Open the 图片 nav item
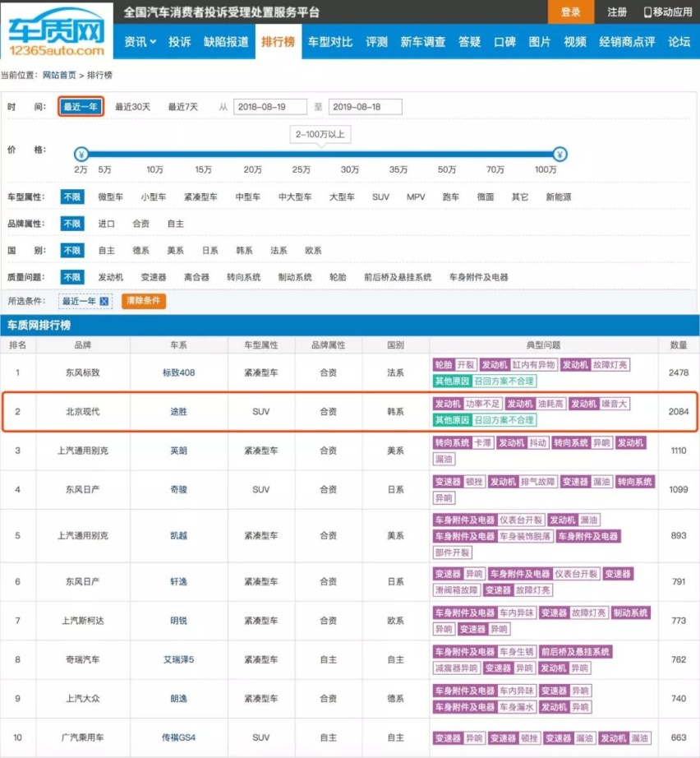The image size is (700, 758). (x=540, y=42)
